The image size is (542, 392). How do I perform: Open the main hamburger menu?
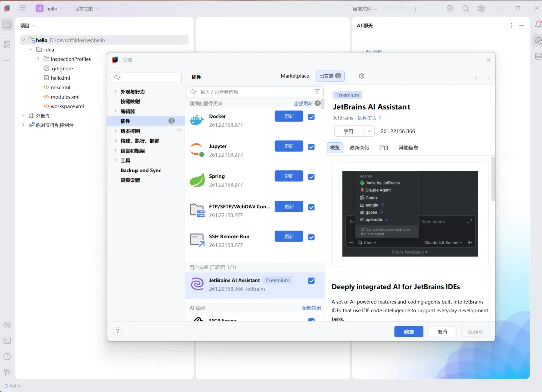click(23, 9)
